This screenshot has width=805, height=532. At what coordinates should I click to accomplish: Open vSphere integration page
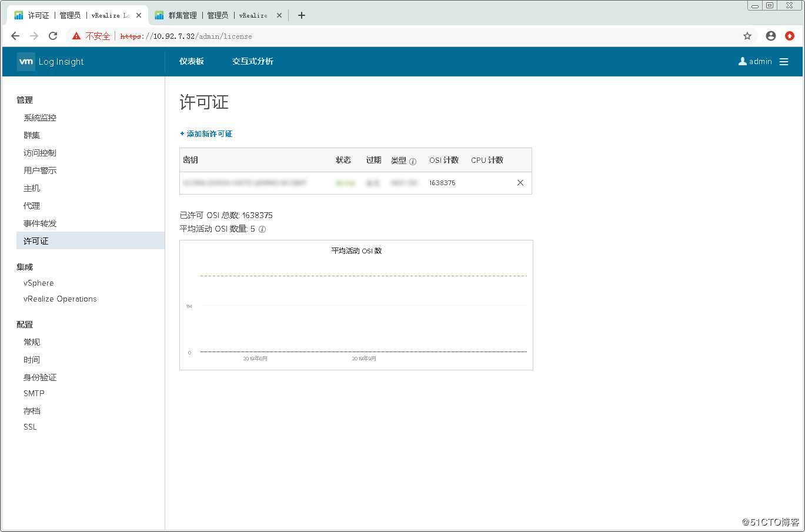(39, 283)
